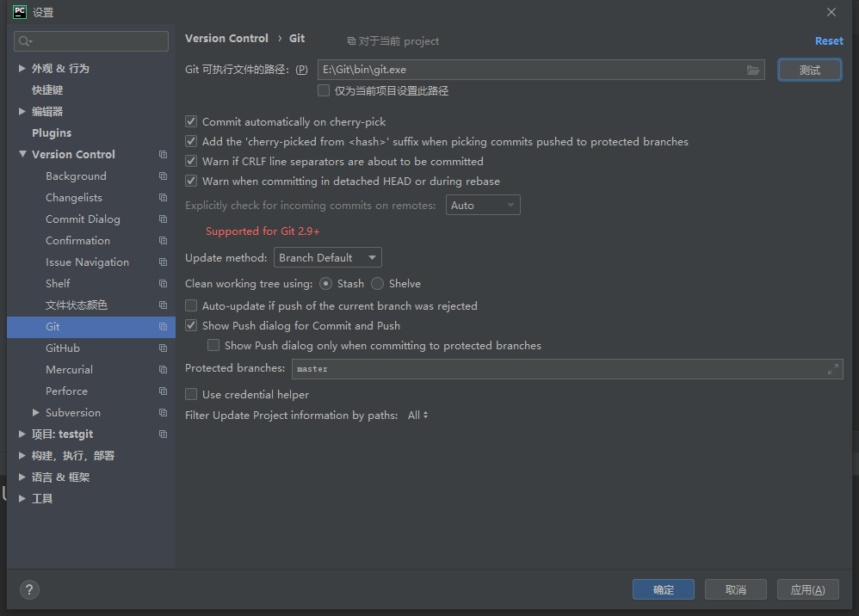
Task: Open the Filter Update Project paths All selector
Action: tap(417, 416)
